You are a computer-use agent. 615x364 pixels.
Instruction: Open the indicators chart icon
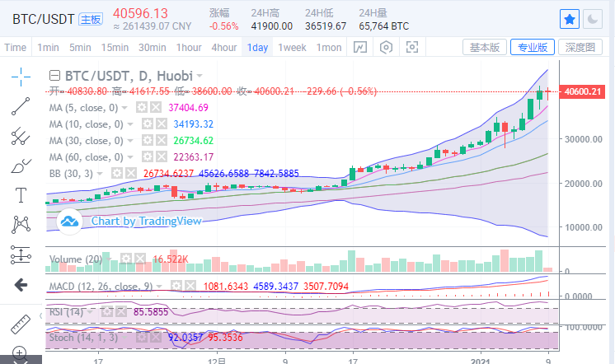point(360,48)
